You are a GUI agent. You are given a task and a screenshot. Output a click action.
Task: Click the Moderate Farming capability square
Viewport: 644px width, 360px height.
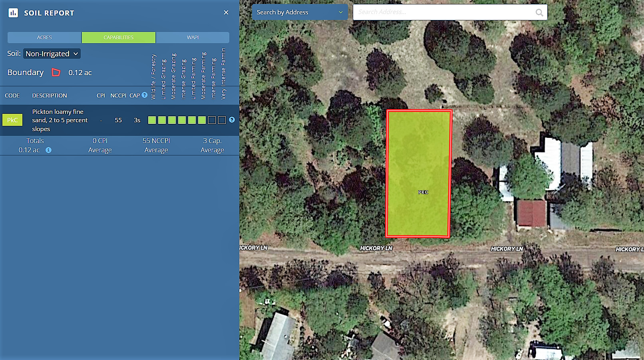point(202,120)
